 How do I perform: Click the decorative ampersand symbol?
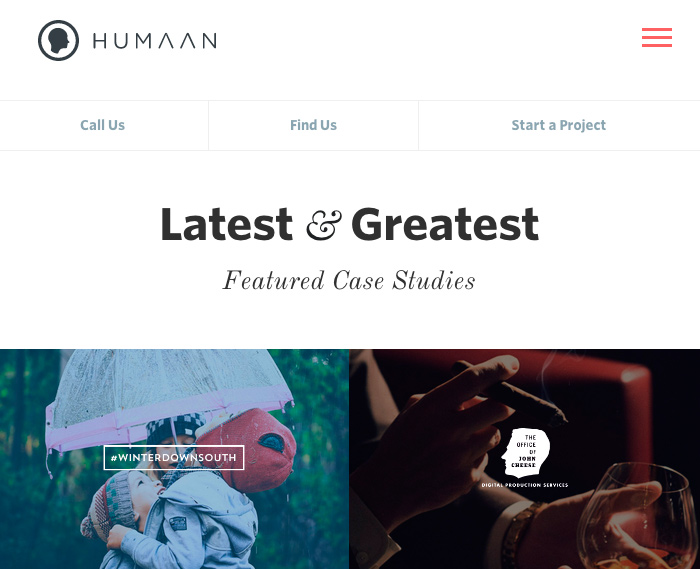pos(323,225)
